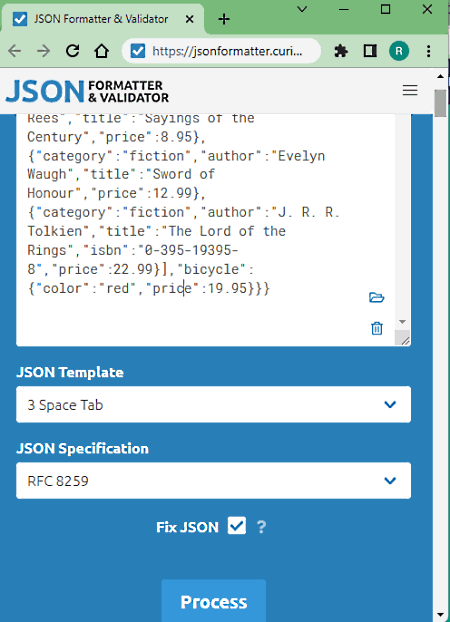The height and width of the screenshot is (622, 450).
Task: Toggle the Fix JSON checkbox
Action: [237, 526]
